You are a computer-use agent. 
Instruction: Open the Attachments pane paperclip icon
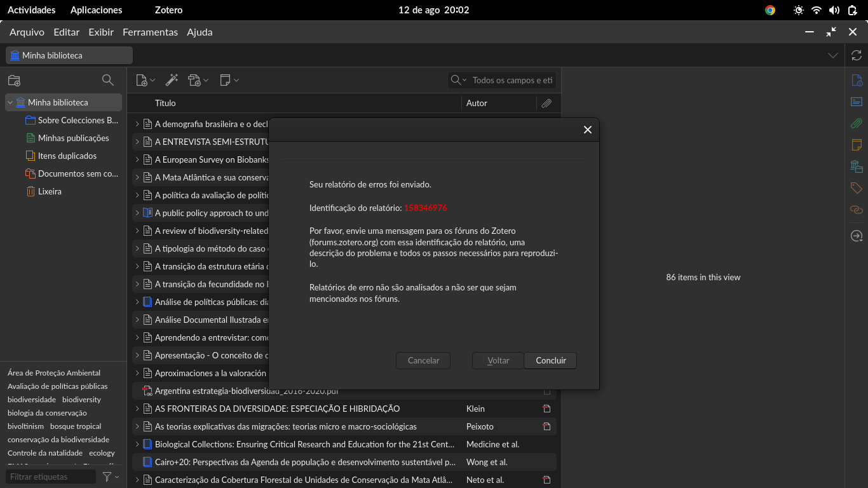pyautogui.click(x=857, y=123)
